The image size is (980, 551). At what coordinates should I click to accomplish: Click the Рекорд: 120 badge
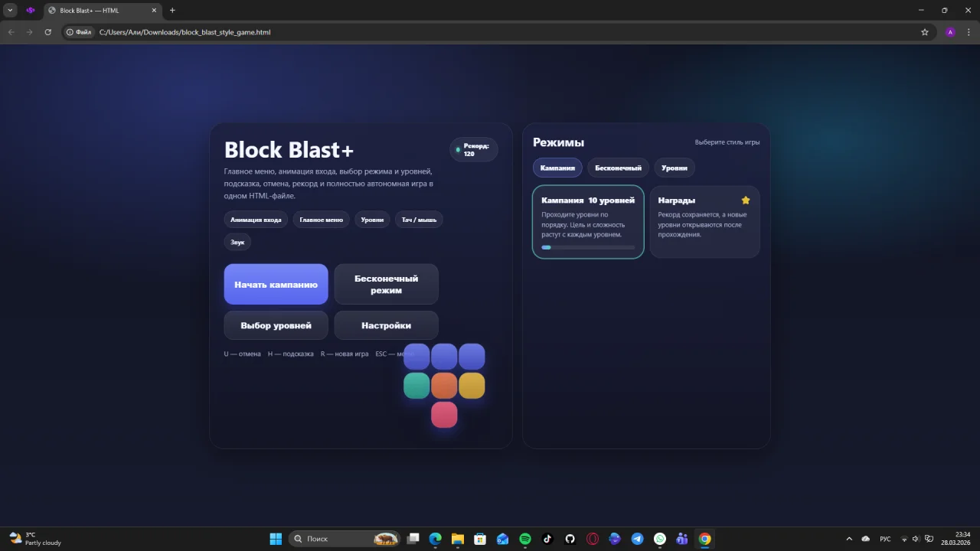pos(474,150)
